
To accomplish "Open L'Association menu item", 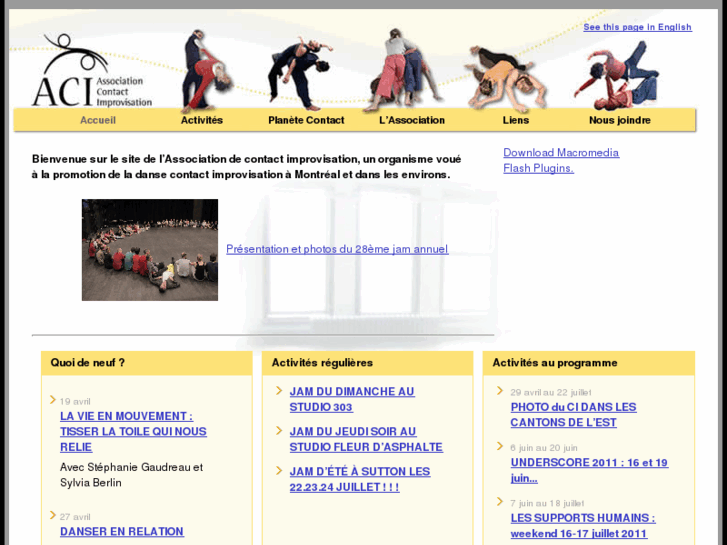I will (412, 120).
